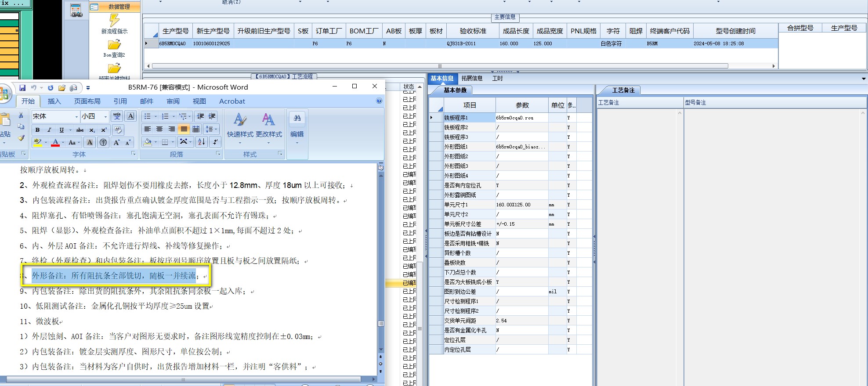
Task: Sort the selected text A to Z
Action: [202, 142]
